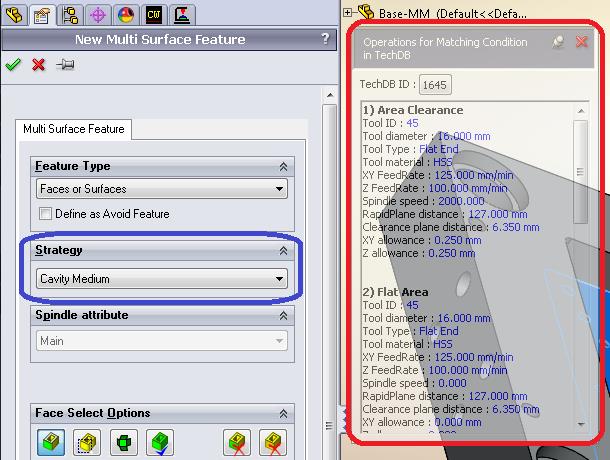Open the Faces or Surfaces dropdown
This screenshot has width=610, height=460.
[162, 189]
